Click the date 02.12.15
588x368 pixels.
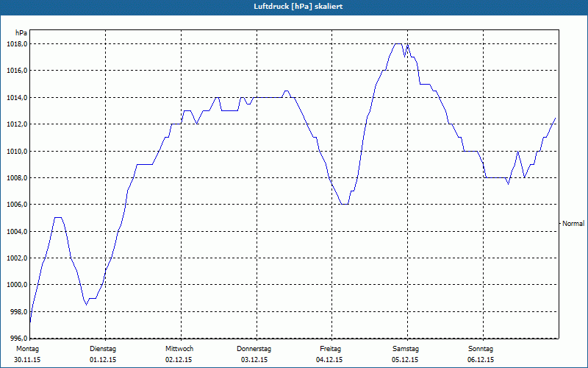179,360
